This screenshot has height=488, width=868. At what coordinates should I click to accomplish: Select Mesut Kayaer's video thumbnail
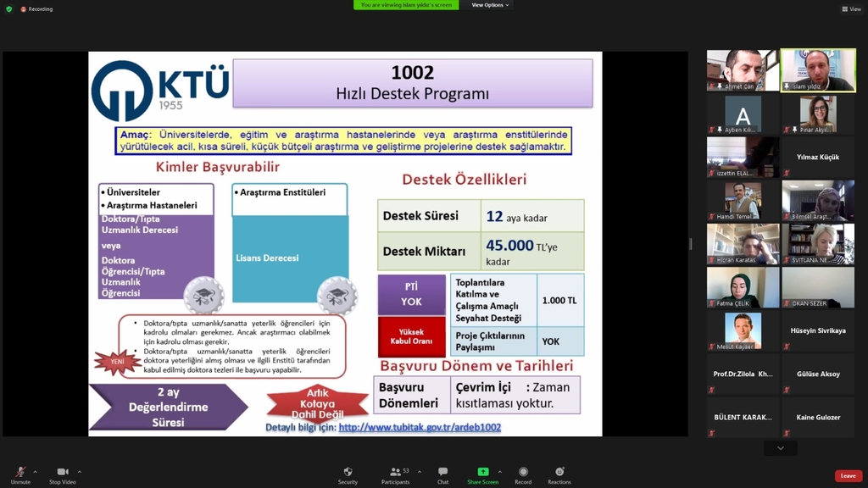click(743, 331)
